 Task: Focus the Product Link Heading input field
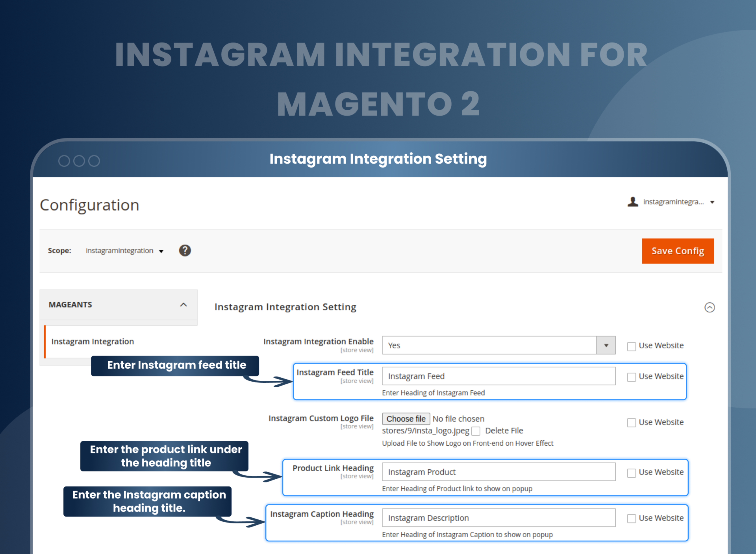click(499, 472)
